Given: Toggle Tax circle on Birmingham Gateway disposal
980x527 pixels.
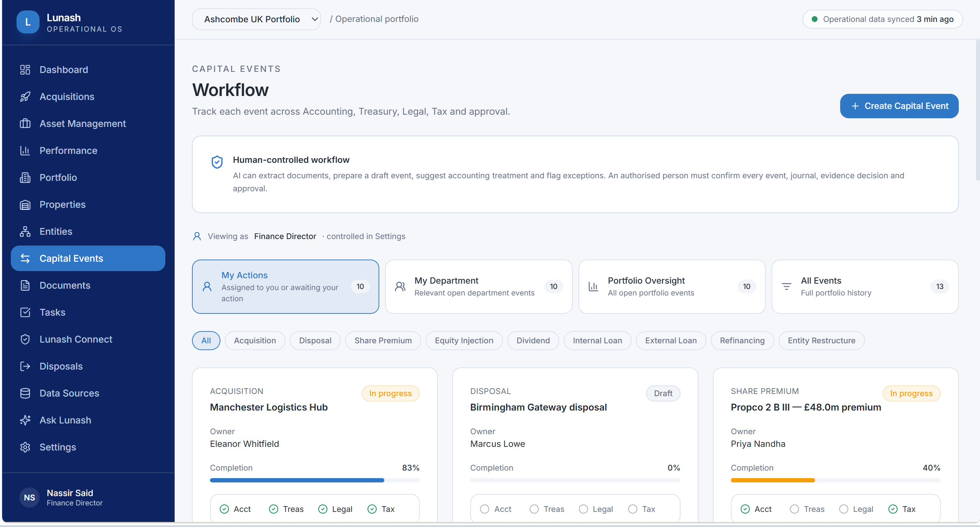Looking at the screenshot, I should (632, 509).
